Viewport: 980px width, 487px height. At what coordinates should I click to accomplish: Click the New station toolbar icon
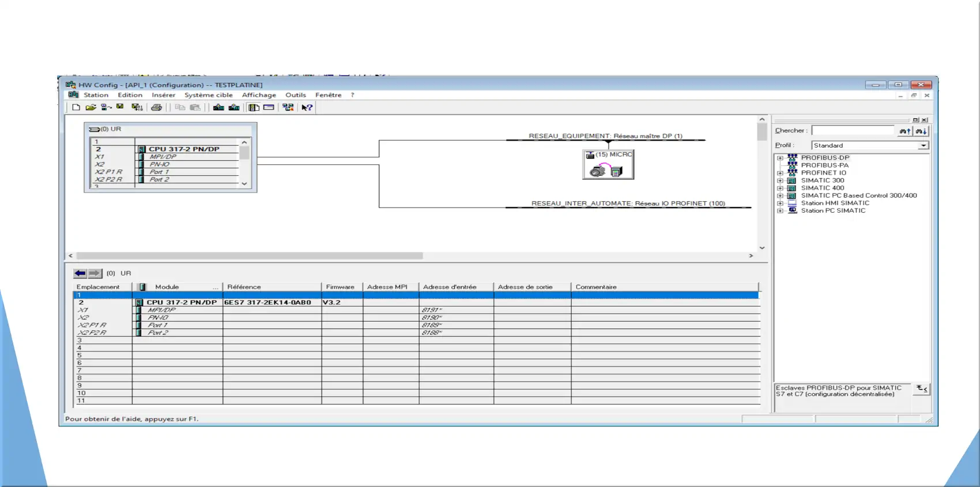(x=76, y=107)
